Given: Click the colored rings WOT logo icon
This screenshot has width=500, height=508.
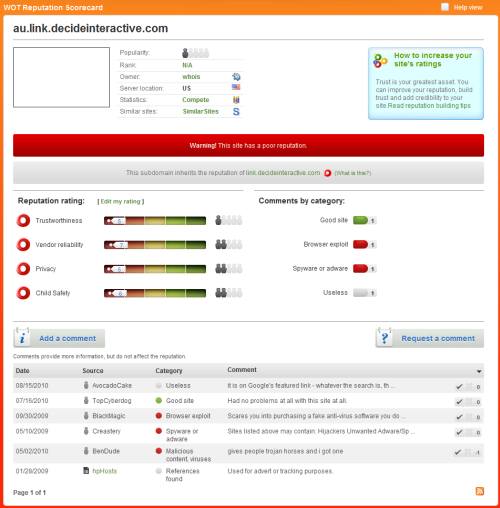Looking at the screenshot, I should [380, 61].
